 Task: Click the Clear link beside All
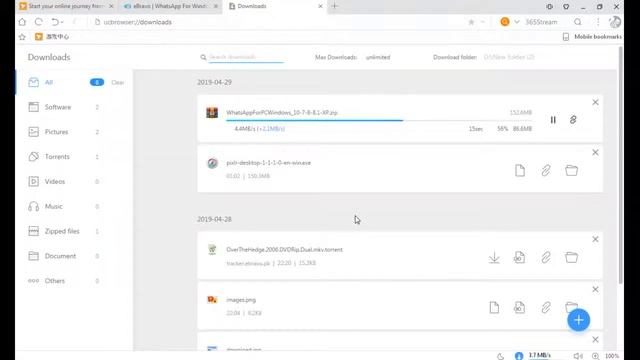point(118,82)
